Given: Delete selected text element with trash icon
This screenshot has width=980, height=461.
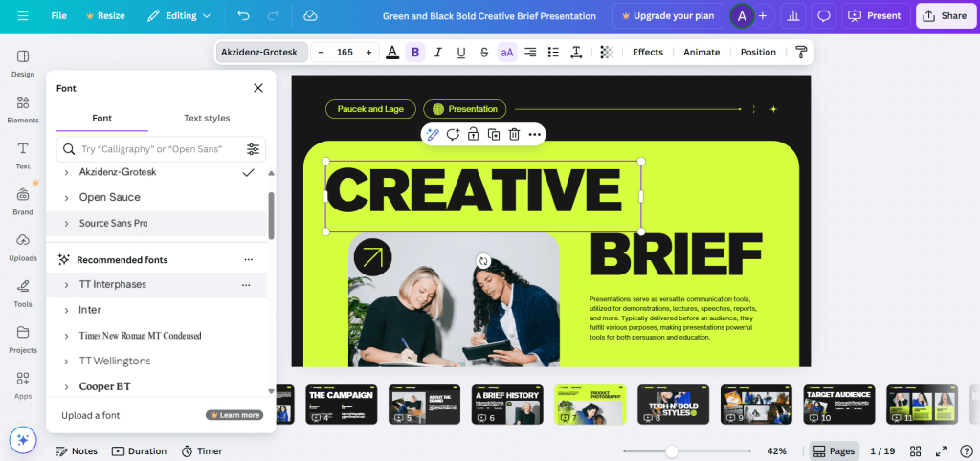Looking at the screenshot, I should [514, 134].
